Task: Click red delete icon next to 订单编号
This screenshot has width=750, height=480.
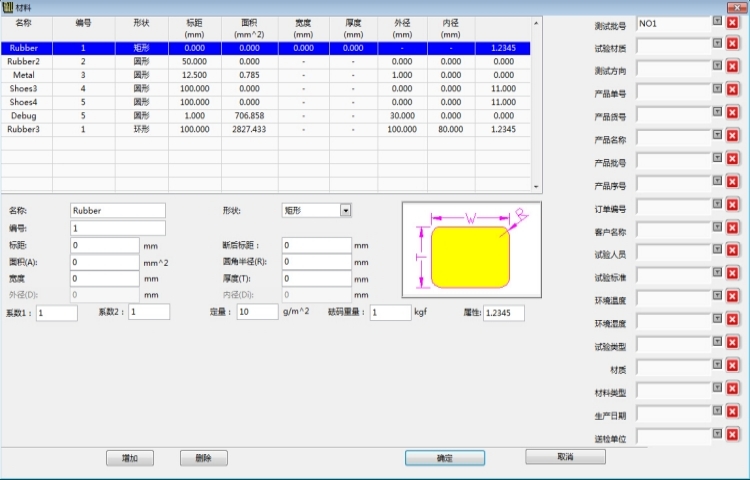Action: point(732,208)
